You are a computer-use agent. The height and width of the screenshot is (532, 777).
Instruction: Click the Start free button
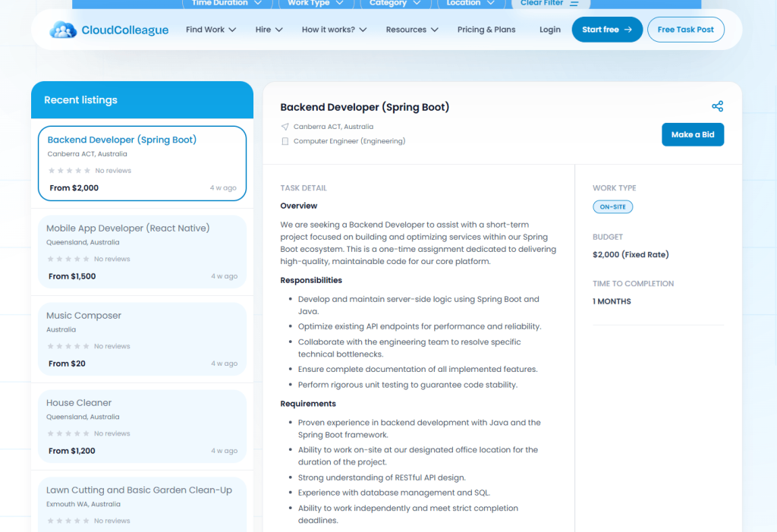tap(607, 30)
